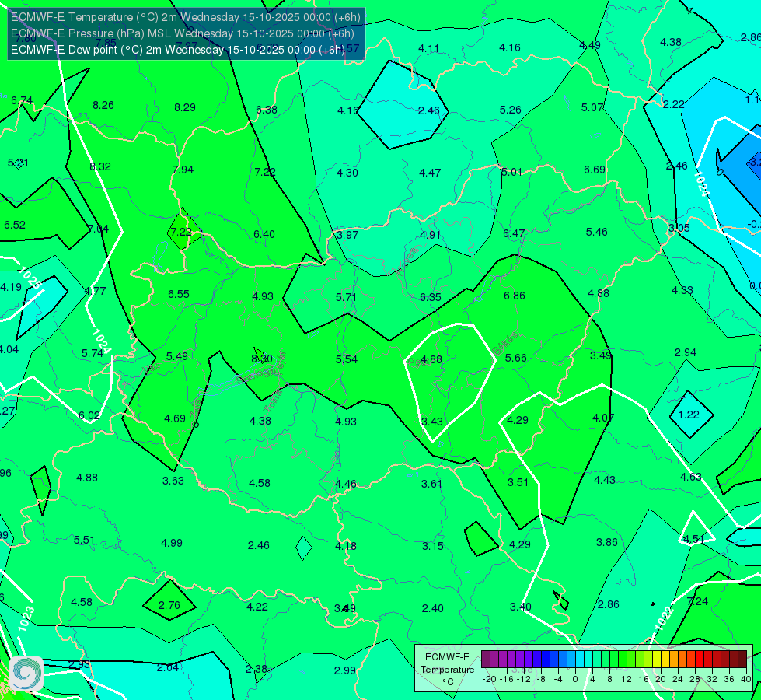Click the 8.32 temperature value
The image size is (761, 700).
tap(100, 166)
